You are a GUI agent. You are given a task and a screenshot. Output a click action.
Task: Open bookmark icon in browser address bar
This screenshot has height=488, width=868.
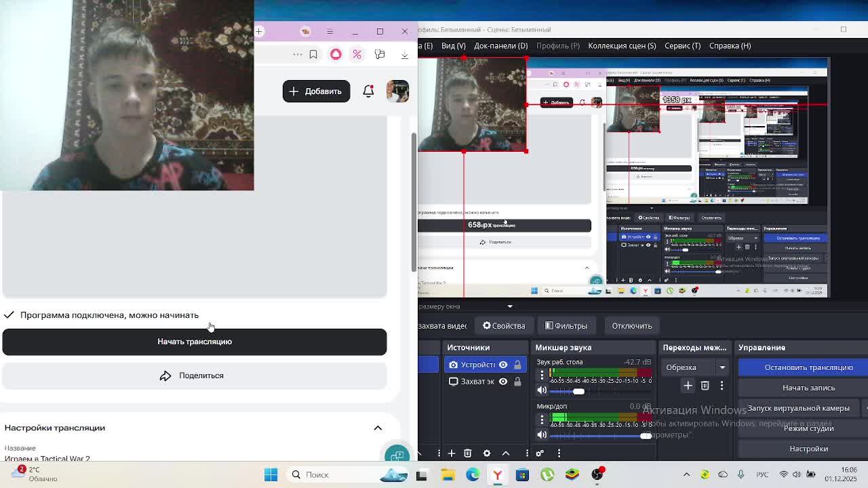point(313,54)
